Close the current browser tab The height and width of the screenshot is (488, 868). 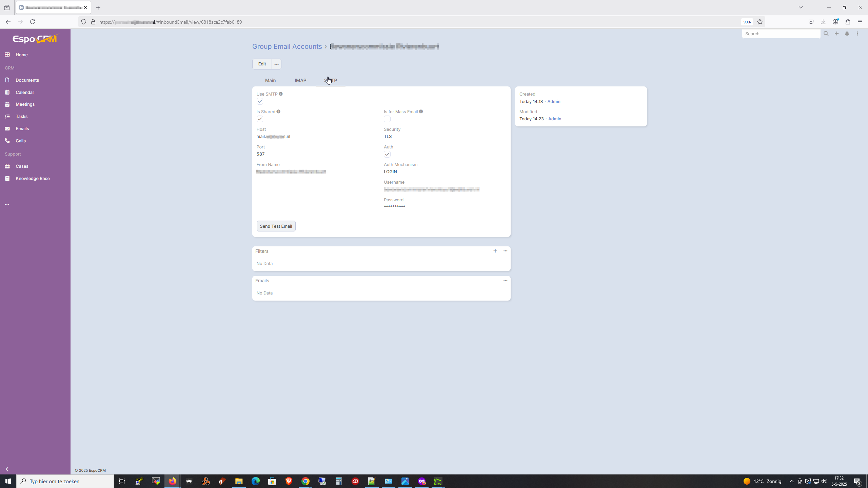(x=85, y=7)
